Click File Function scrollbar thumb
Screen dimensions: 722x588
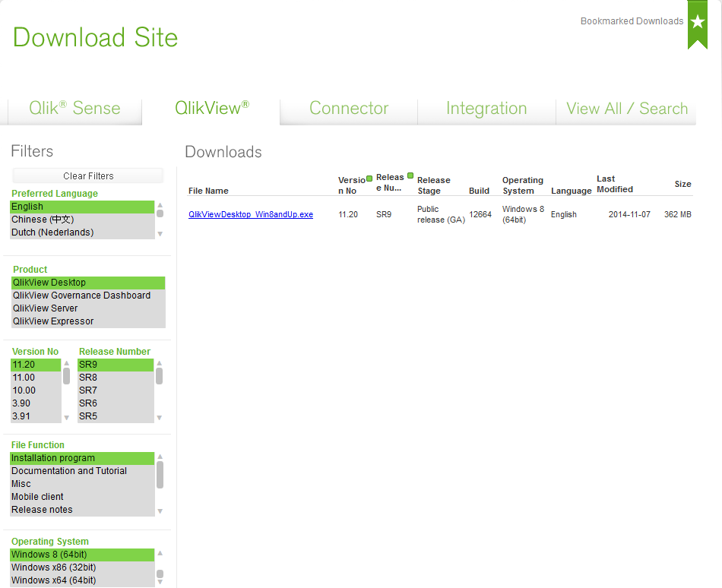(x=160, y=474)
